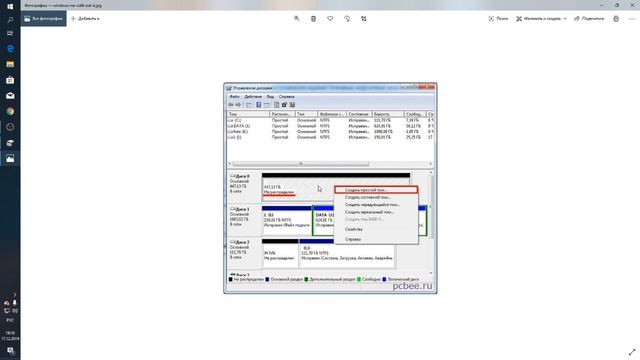The height and width of the screenshot is (360, 640).
Task: Launch Google Chrome from the taskbar
Action: 10,111
